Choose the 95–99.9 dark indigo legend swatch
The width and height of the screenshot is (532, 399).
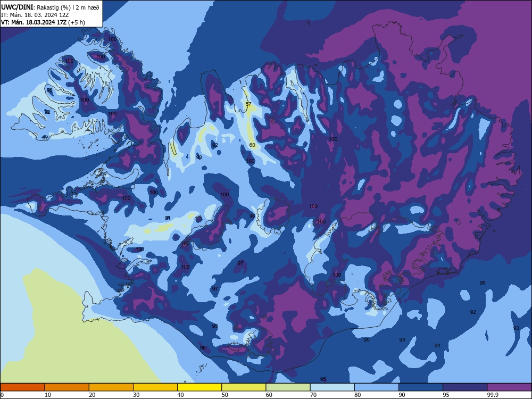coord(465,387)
